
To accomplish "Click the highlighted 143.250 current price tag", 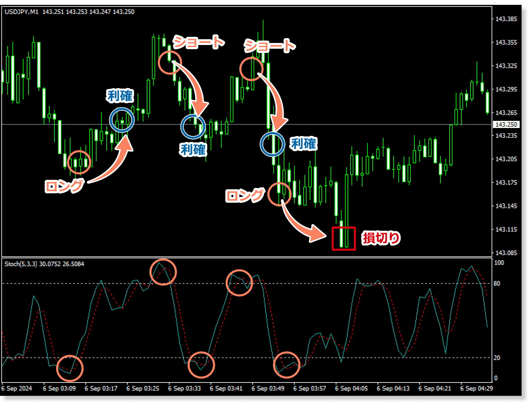I will pos(506,124).
